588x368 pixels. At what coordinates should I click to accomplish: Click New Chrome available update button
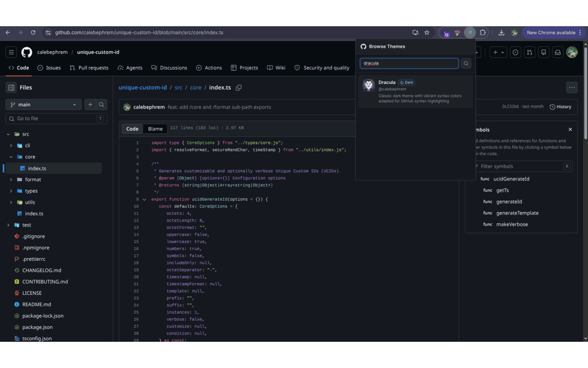(554, 33)
